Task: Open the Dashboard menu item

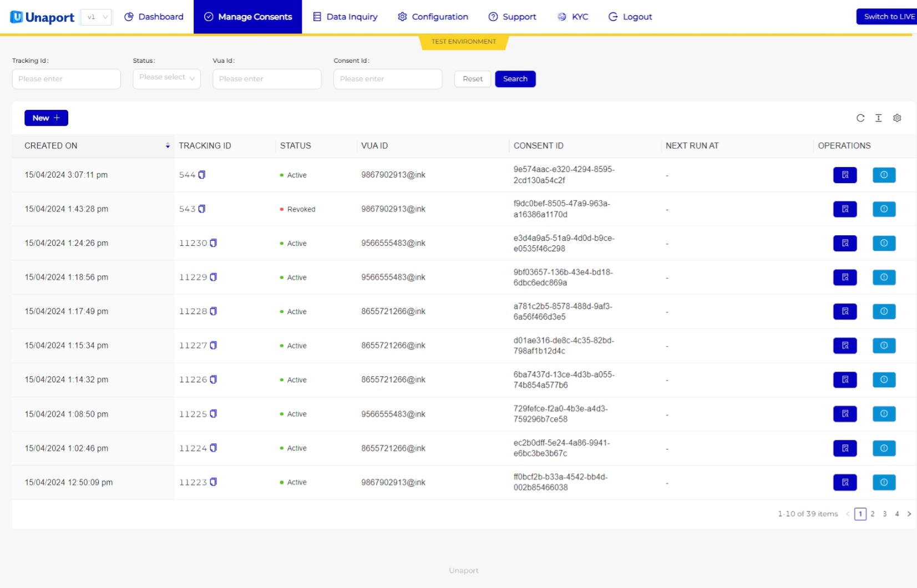Action: tap(154, 17)
